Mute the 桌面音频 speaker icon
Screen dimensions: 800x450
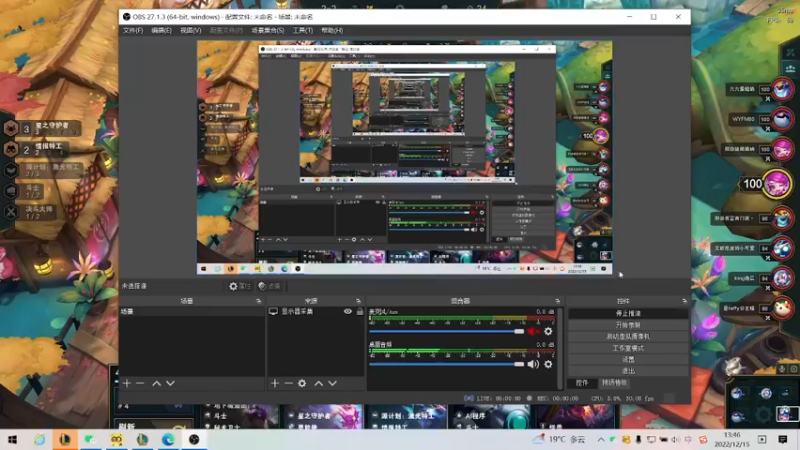(533, 364)
